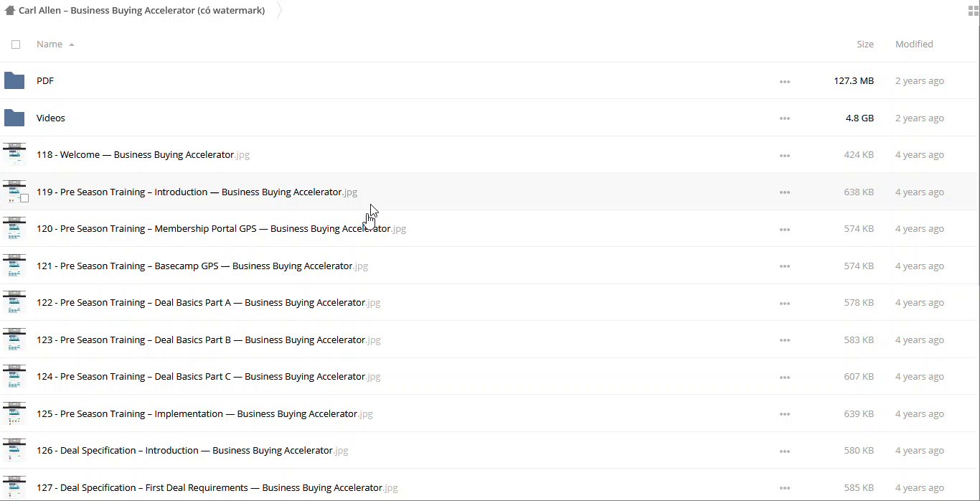This screenshot has width=980, height=501.
Task: Open the PDF folder icon
Action: point(14,80)
